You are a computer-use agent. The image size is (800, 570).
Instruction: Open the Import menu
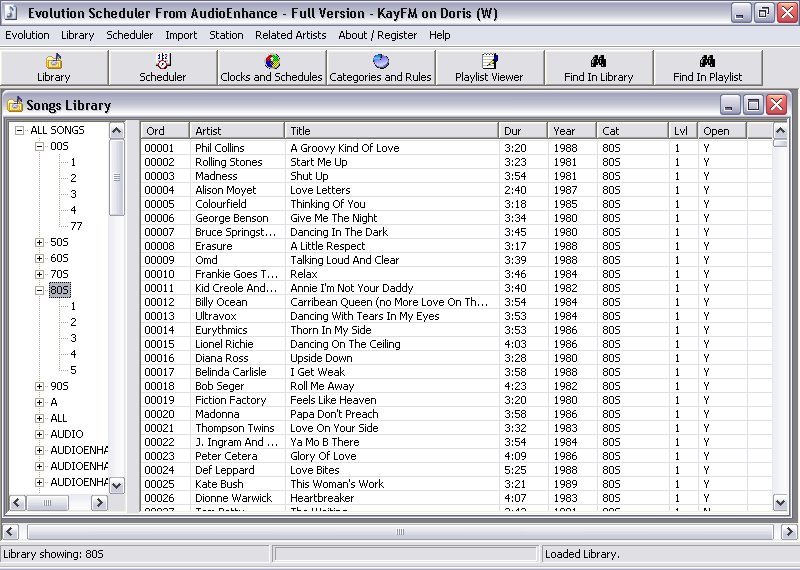pyautogui.click(x=181, y=35)
